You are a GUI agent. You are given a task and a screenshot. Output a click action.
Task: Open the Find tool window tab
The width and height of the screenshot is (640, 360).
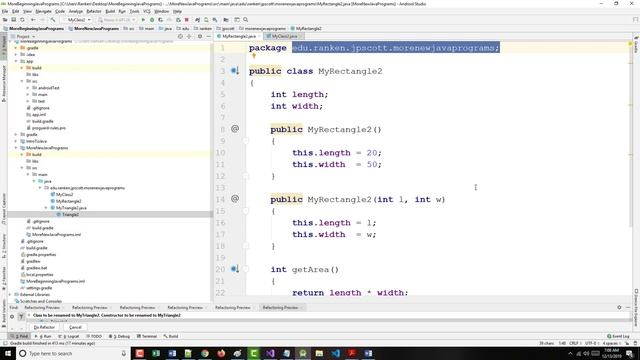pos(19,336)
